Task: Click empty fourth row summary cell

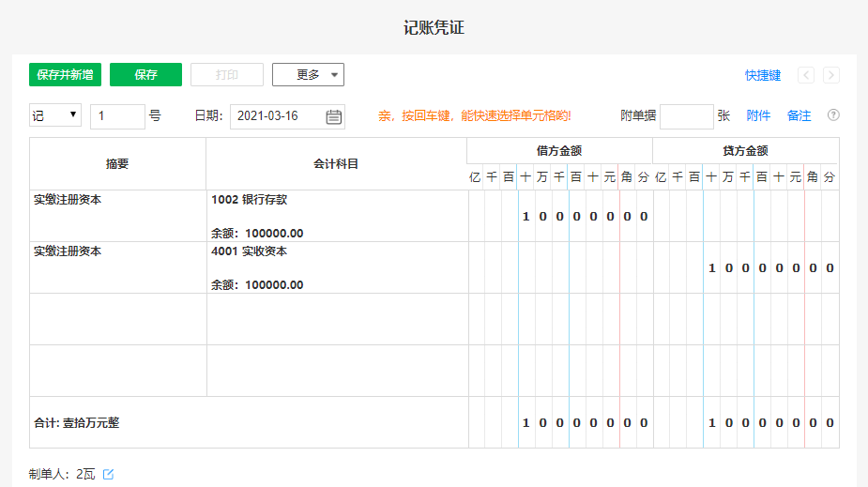Action: tap(118, 371)
